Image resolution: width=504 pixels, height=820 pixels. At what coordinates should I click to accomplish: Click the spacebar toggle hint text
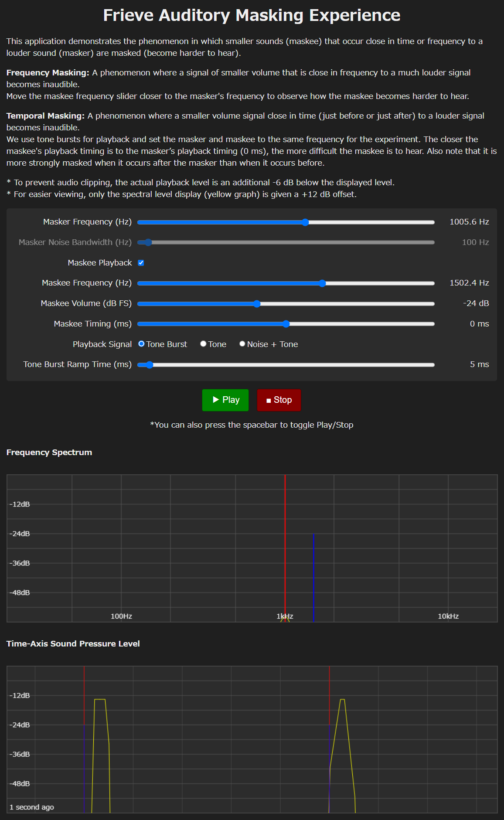point(252,425)
